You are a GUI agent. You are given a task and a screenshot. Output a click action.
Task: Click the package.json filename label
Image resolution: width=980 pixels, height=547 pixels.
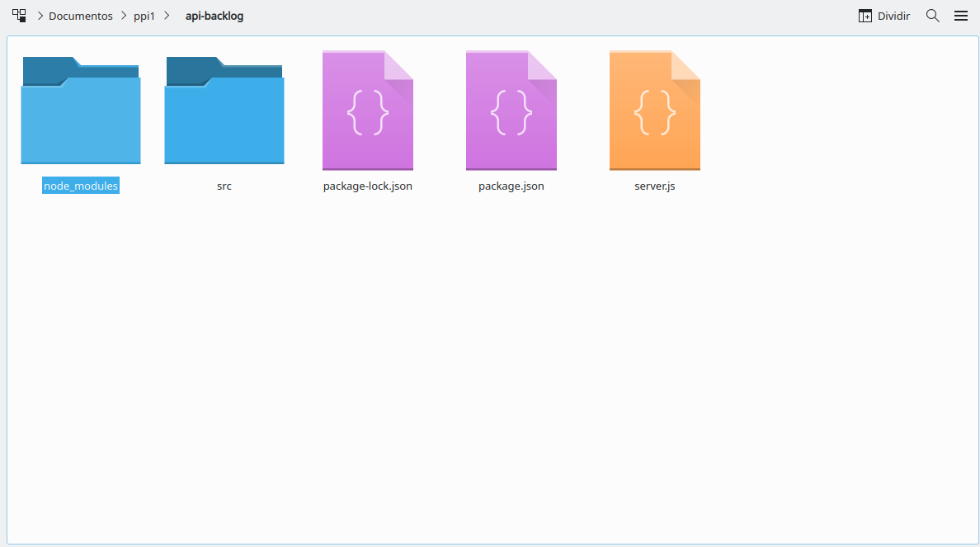[x=511, y=186]
